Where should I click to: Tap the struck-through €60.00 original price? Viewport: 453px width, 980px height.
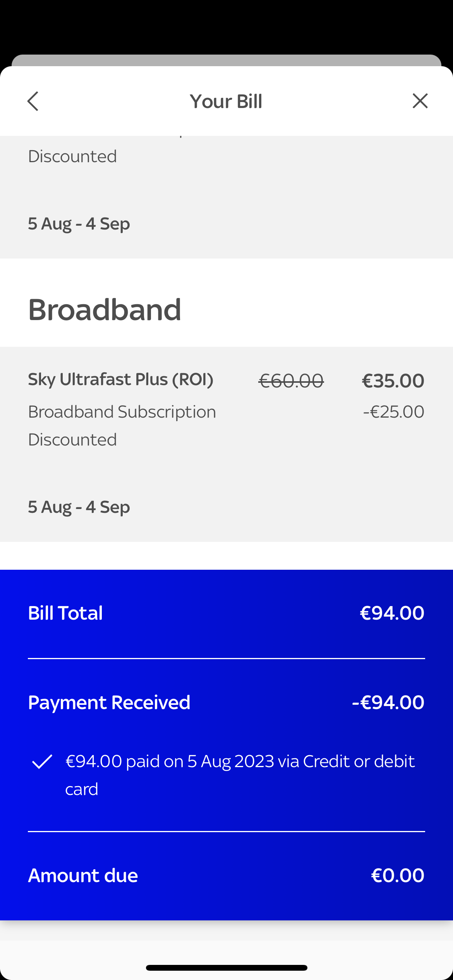point(291,380)
